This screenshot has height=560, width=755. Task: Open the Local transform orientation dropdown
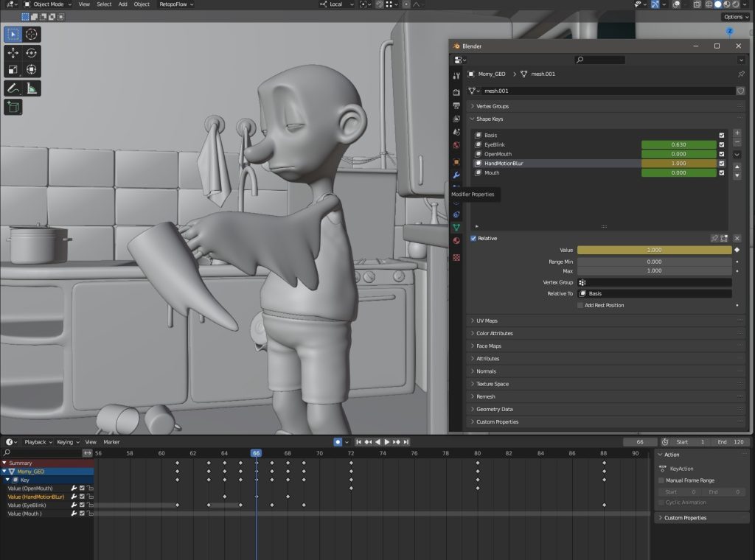[x=336, y=4]
